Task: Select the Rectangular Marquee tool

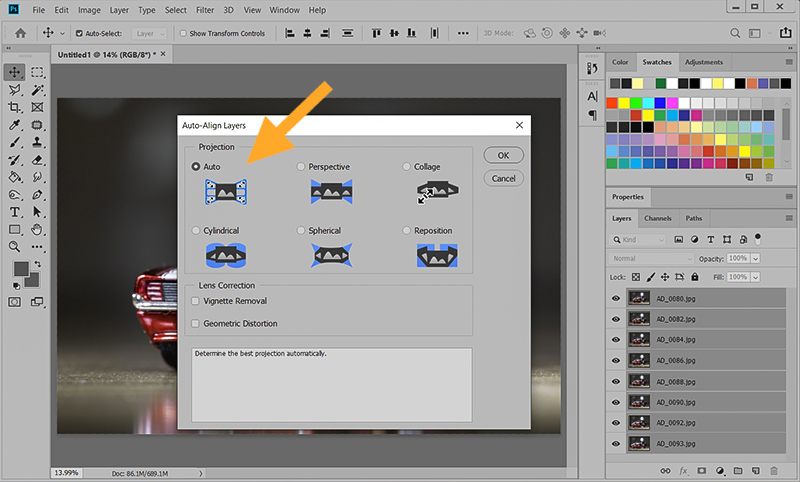Action: (38, 72)
